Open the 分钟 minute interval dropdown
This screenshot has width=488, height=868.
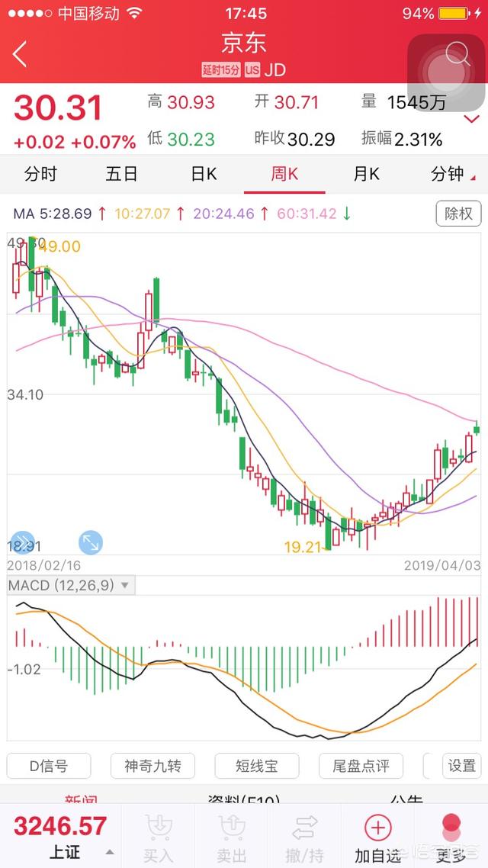(453, 174)
